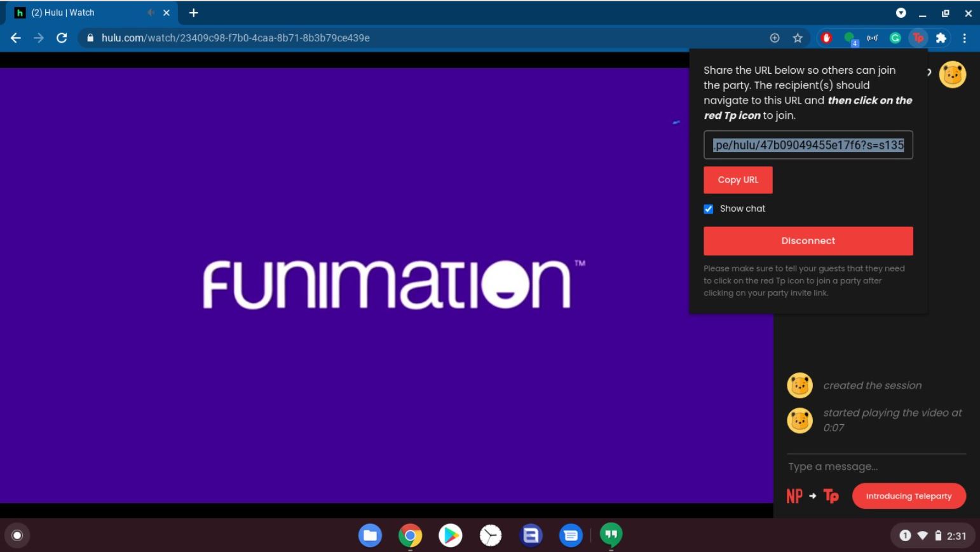Click the Introducing Teleparty button
The height and width of the screenshot is (552, 980).
tap(909, 496)
